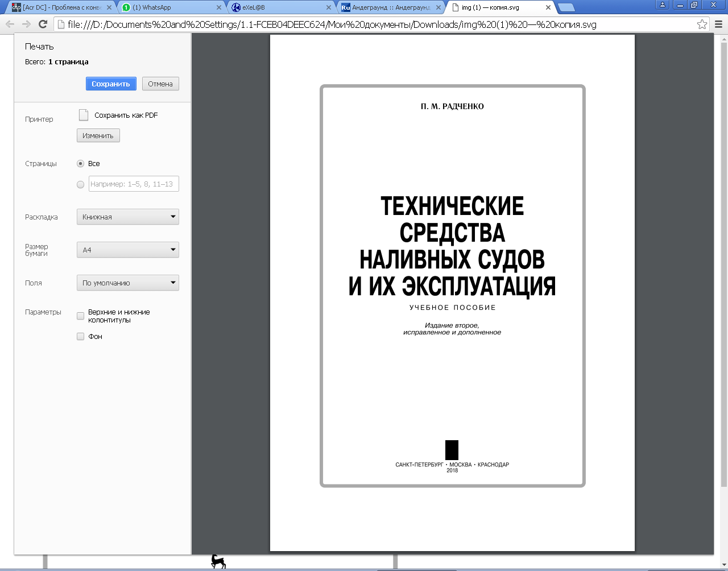Screen dimensions: 728x571
Task: Toggle the "Фон" checkbox
Action: [x=80, y=336]
